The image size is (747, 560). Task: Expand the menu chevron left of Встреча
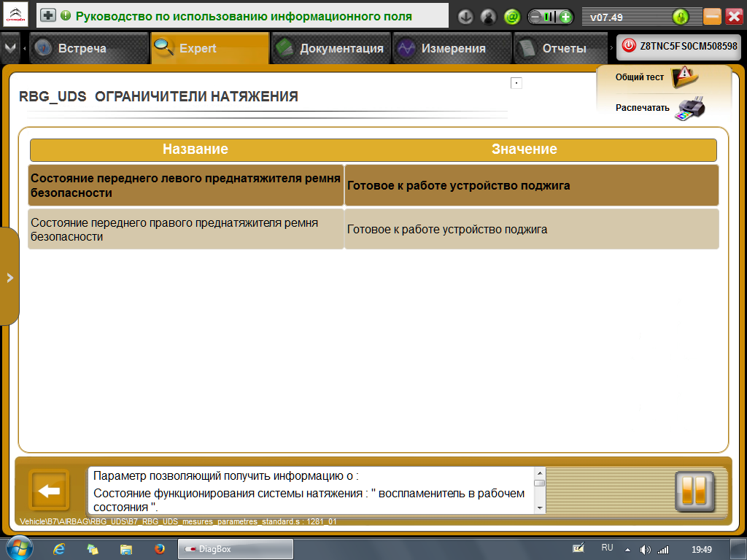pos(10,48)
